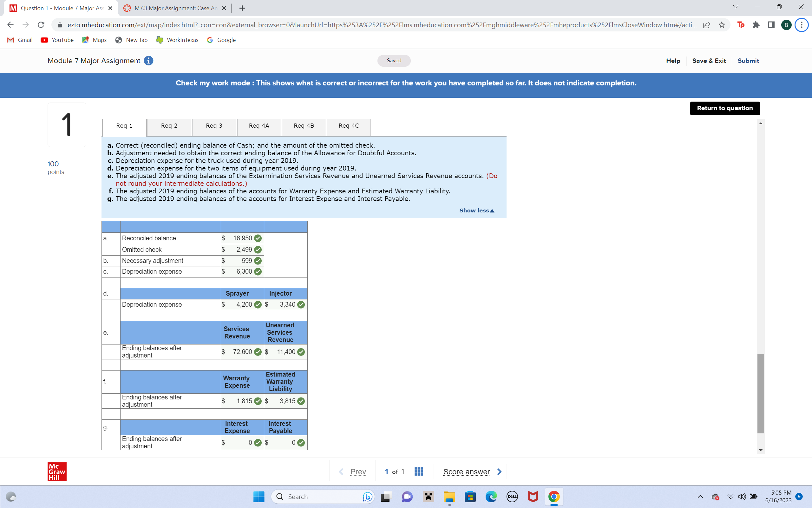The width and height of the screenshot is (812, 508).
Task: Click the Windows taskbar Search box
Action: tap(323, 497)
